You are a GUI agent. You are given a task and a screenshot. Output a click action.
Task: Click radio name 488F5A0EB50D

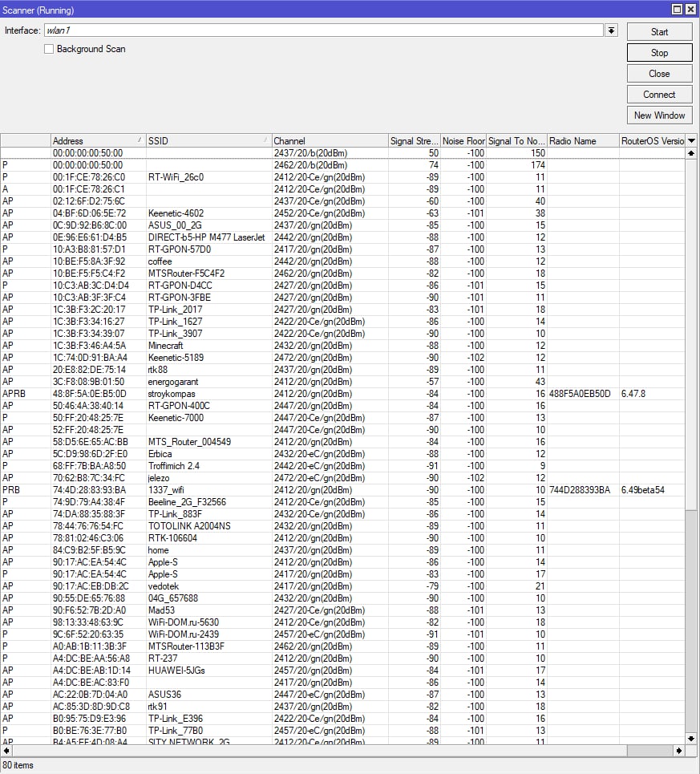(x=580, y=394)
